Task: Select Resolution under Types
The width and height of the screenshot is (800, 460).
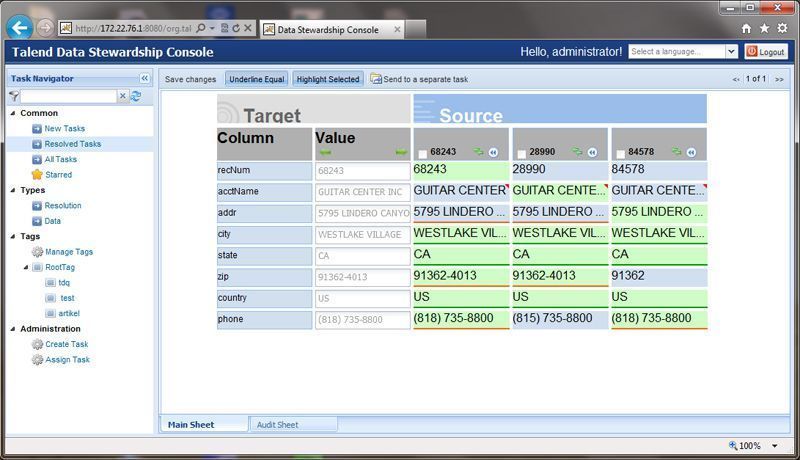Action: coord(63,206)
